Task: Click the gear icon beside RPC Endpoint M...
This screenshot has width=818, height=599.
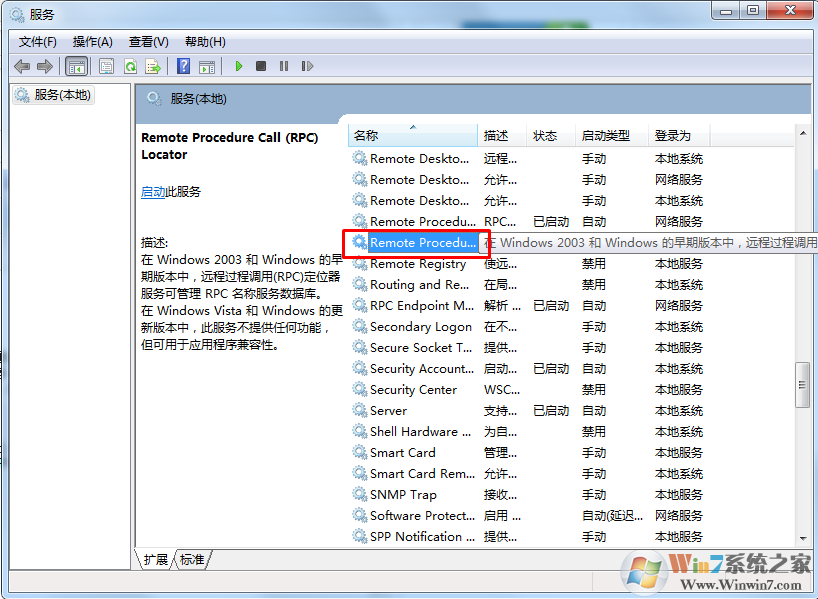Action: (359, 305)
